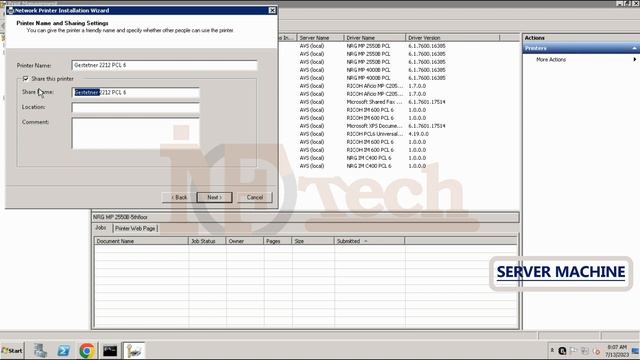This screenshot has height=360, width=640.
Task: Launch Server Manager from the taskbar
Action: click(40, 351)
